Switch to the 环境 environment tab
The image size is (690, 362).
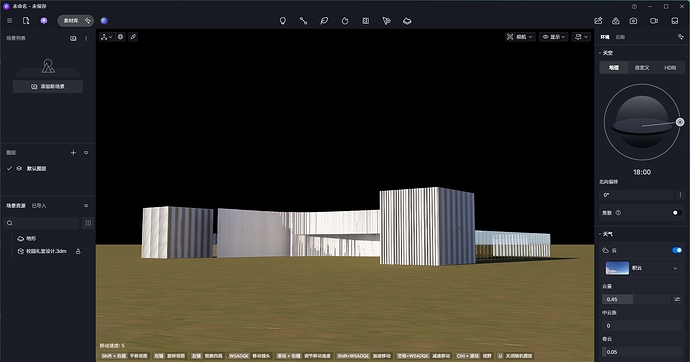(605, 37)
